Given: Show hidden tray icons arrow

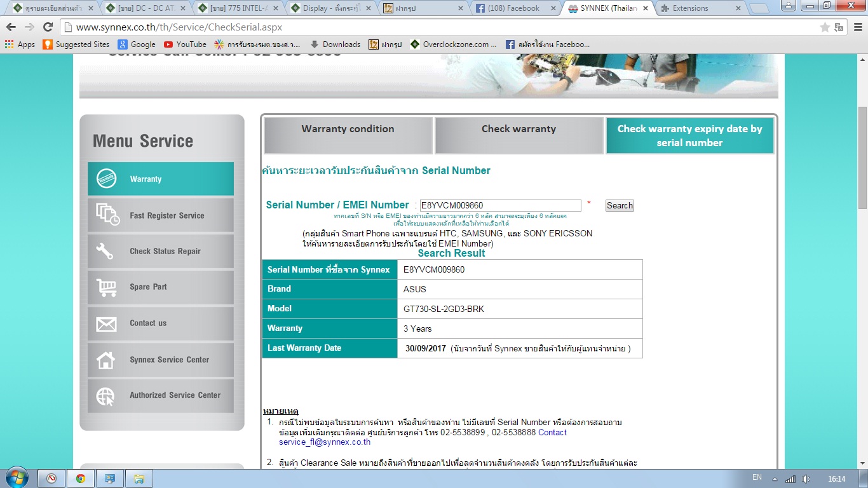Looking at the screenshot, I should tap(775, 478).
